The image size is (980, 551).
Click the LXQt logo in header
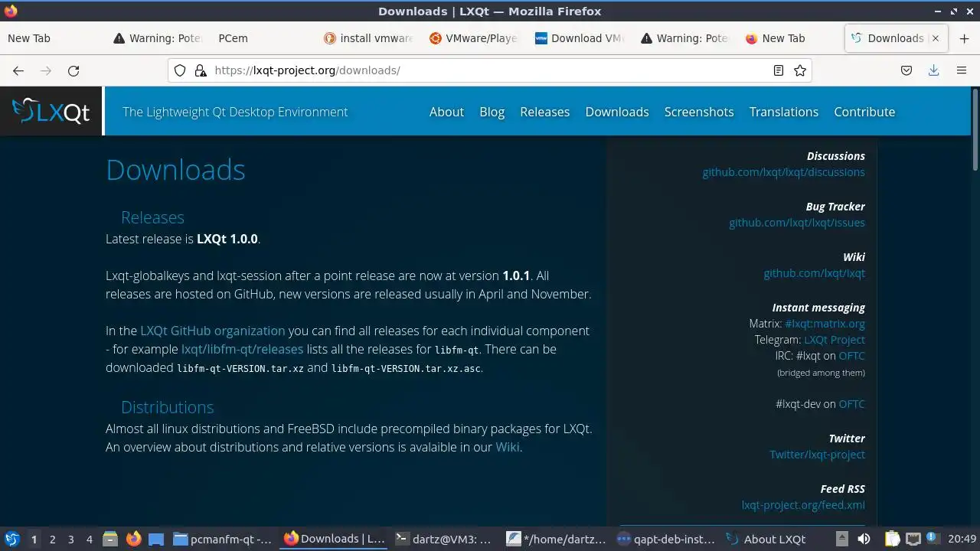click(51, 112)
